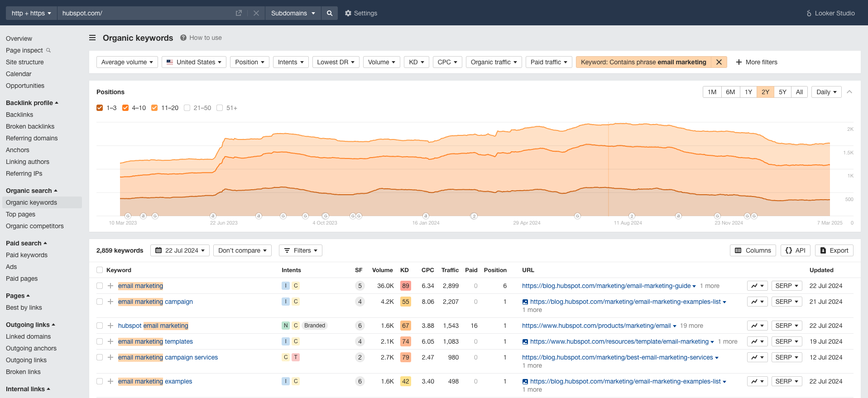The height and width of the screenshot is (398, 868).
Task: Toggle positions 1–3 checkbox
Action: [100, 108]
